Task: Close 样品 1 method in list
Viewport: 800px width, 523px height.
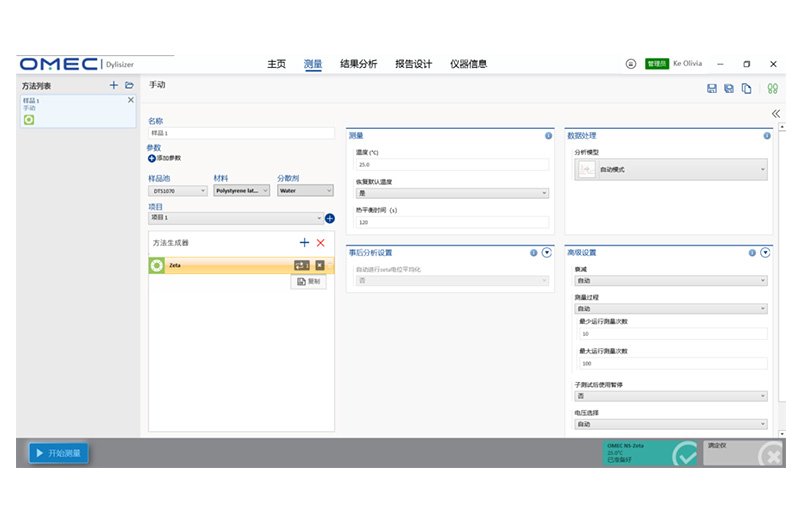Action: (130, 100)
